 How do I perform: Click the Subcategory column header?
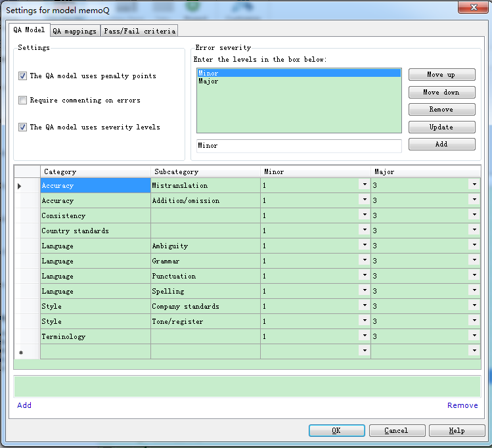point(206,171)
